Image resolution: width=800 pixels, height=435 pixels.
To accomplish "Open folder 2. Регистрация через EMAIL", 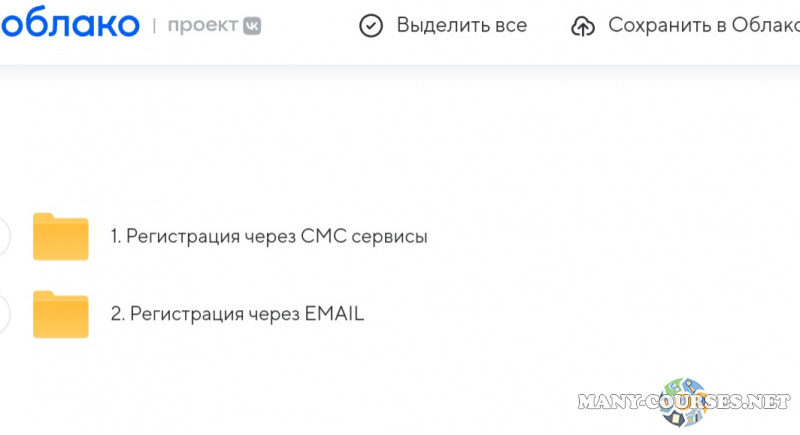I will 237,314.
